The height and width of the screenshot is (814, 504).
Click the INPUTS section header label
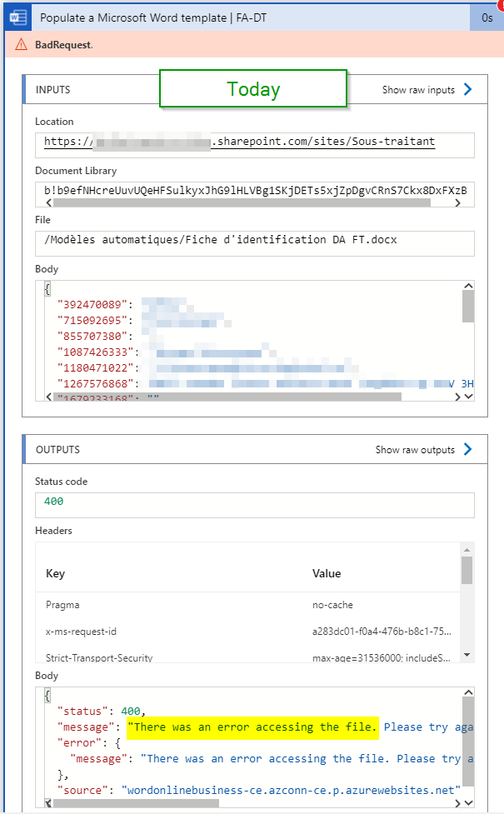(x=53, y=90)
